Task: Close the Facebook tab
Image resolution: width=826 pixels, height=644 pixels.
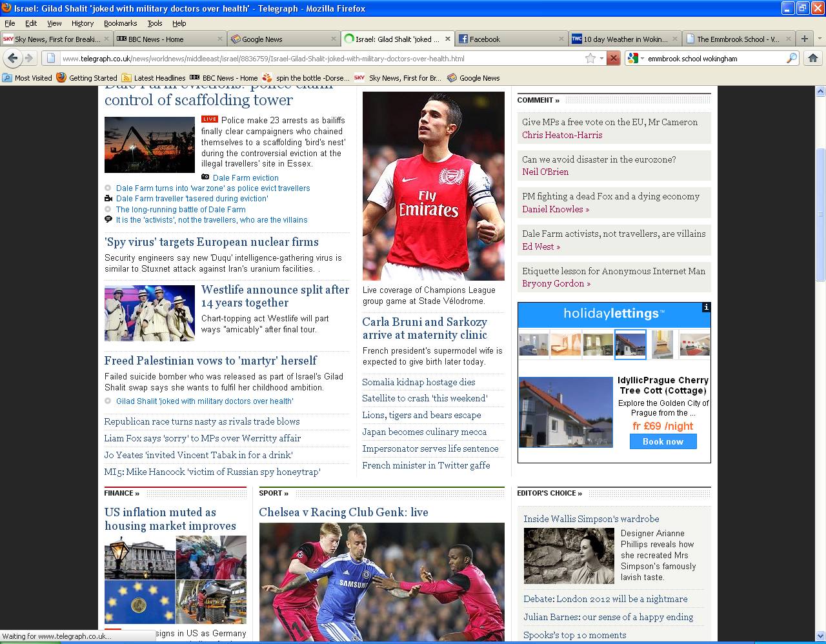Action: (561, 39)
